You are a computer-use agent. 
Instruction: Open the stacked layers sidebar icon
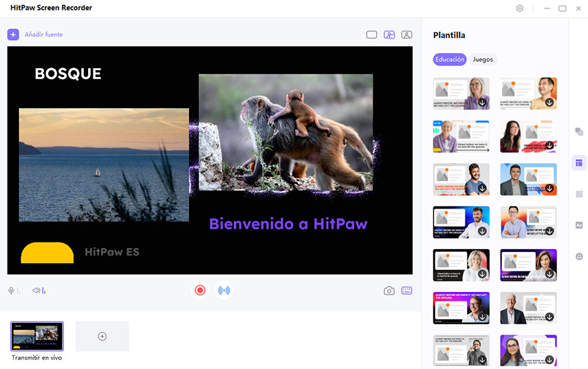click(x=579, y=131)
